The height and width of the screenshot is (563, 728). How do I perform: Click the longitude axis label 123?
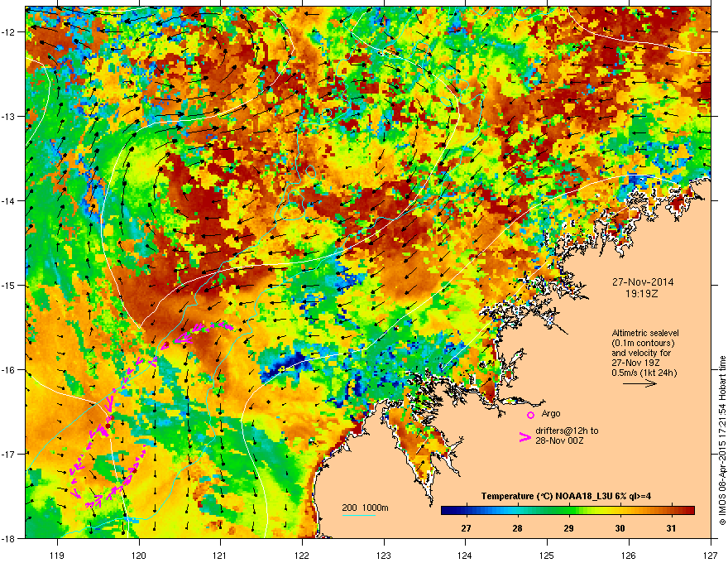tap(384, 555)
